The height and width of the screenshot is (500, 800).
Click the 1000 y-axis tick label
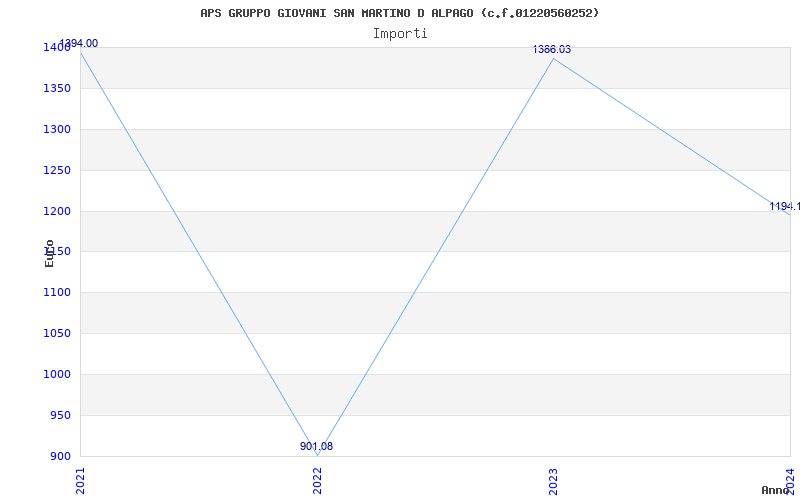[57, 374]
